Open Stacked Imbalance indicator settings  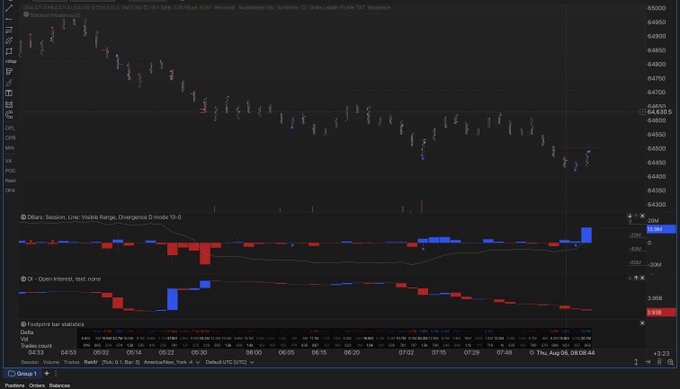pyautogui.click(x=26, y=15)
